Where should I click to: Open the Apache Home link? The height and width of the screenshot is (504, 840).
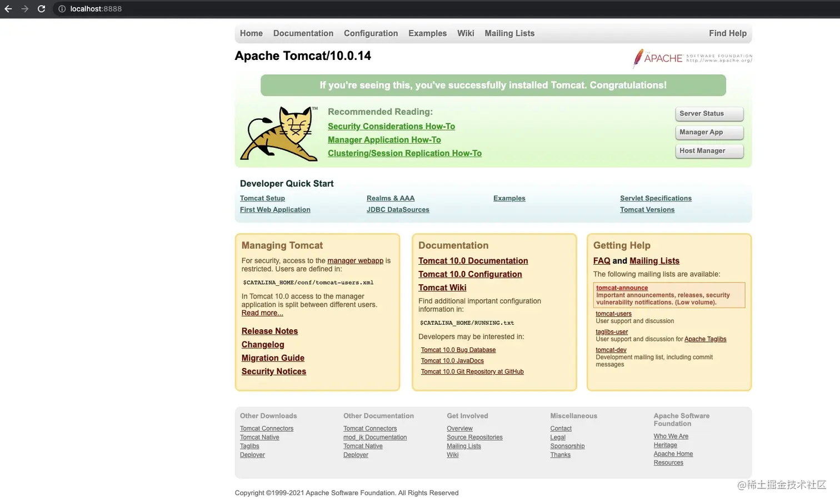click(673, 454)
